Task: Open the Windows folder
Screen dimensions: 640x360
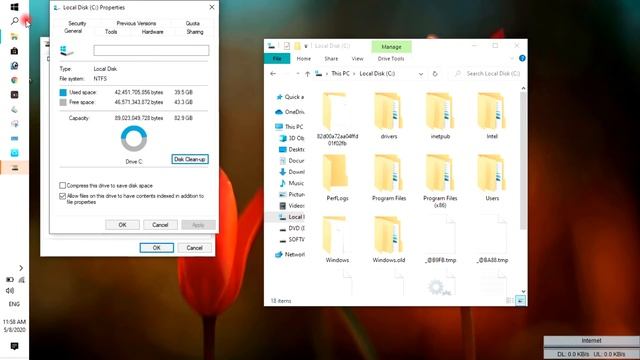Action: (x=337, y=240)
